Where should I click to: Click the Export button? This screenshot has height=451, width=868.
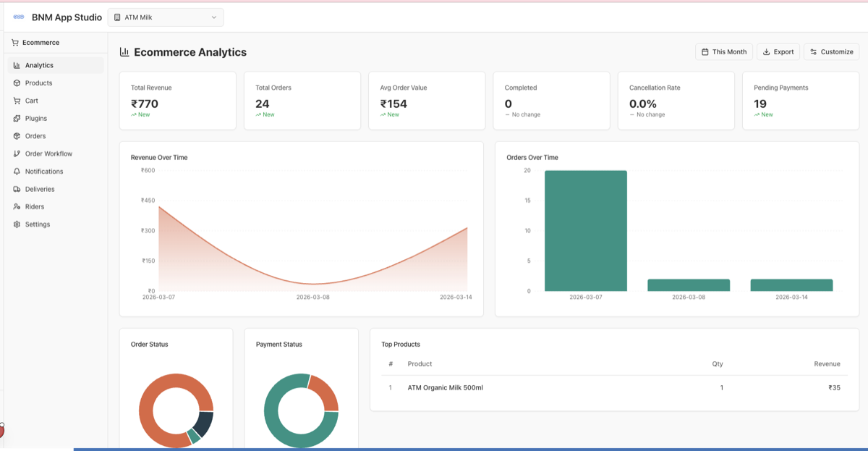(778, 51)
